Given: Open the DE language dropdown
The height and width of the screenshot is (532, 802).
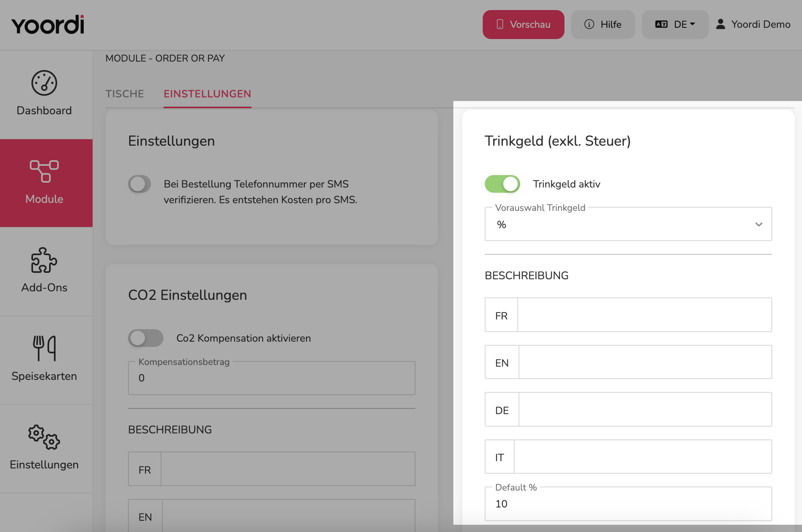Looking at the screenshot, I should [675, 25].
